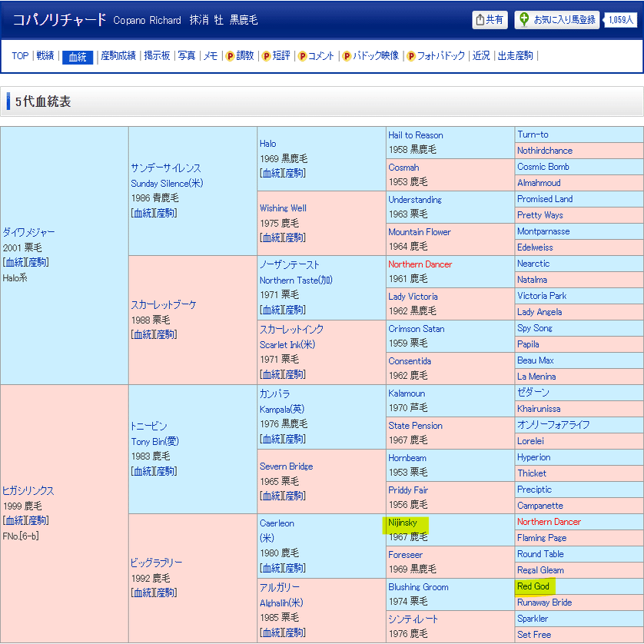Open the 近況 tab
The height and width of the screenshot is (644, 644).
coord(481,56)
